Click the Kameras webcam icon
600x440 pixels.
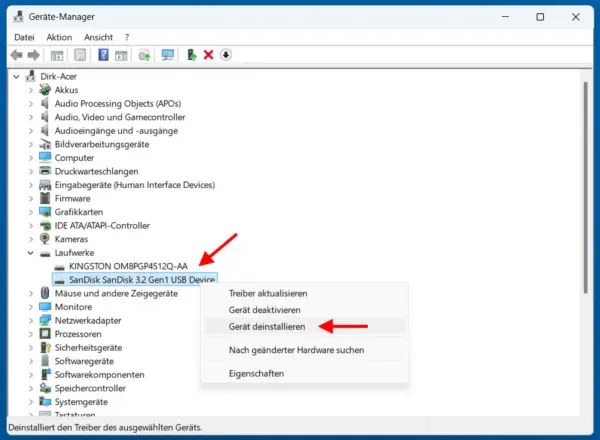45,239
